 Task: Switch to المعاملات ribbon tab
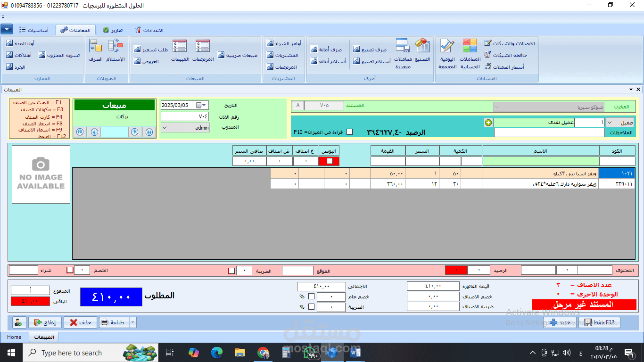(76, 30)
